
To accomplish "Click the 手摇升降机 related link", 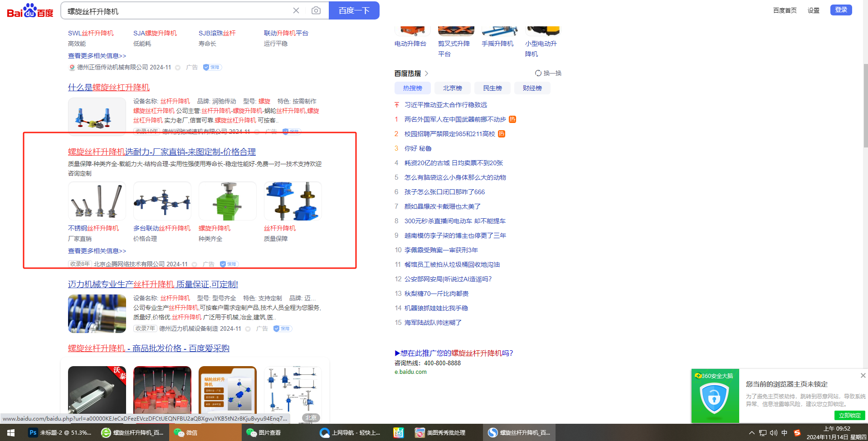I will click(x=497, y=44).
